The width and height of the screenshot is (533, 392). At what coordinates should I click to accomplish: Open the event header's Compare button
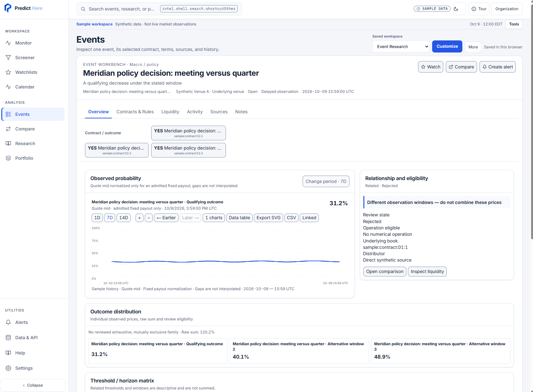461,67
